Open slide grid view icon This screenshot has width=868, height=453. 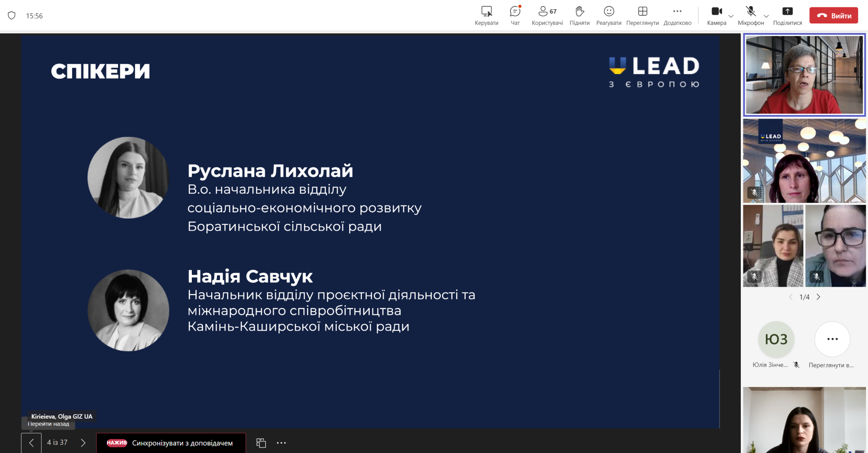[261, 443]
